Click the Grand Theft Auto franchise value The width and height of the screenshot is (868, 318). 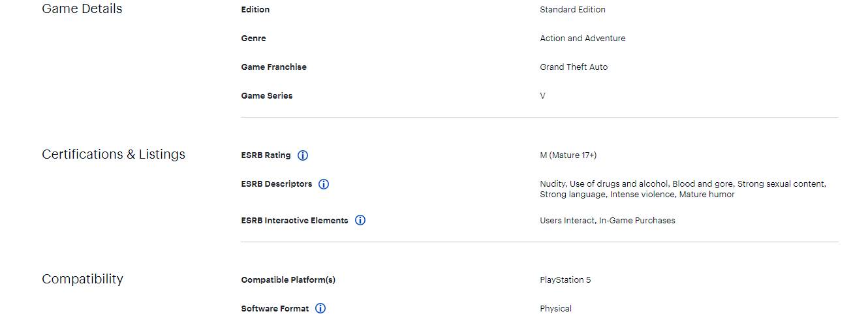574,67
